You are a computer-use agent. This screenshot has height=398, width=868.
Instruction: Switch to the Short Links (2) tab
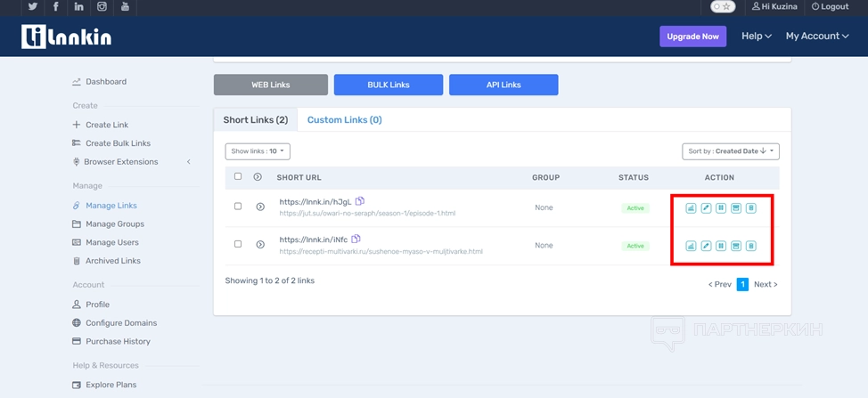click(256, 120)
